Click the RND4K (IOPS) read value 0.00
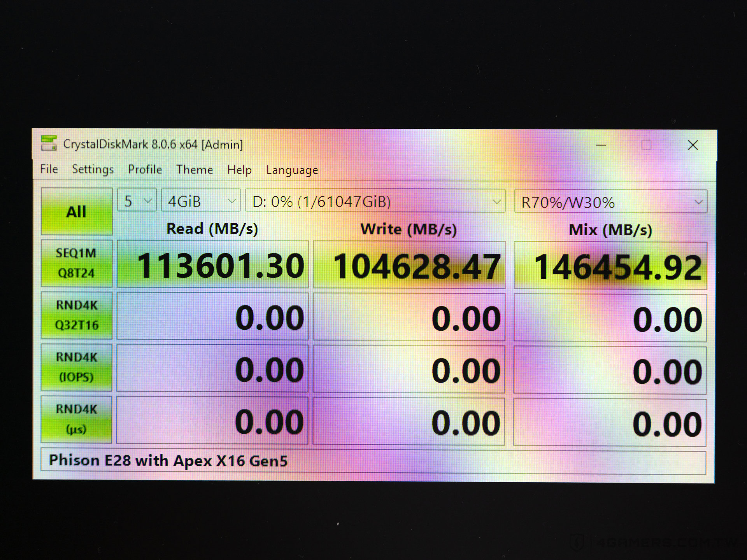This screenshot has height=560, width=747. pos(213,368)
